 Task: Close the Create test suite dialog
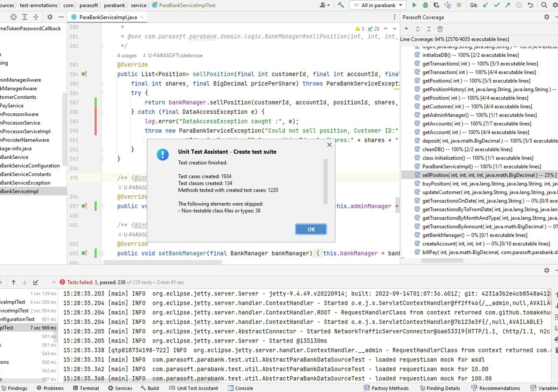pyautogui.click(x=329, y=145)
